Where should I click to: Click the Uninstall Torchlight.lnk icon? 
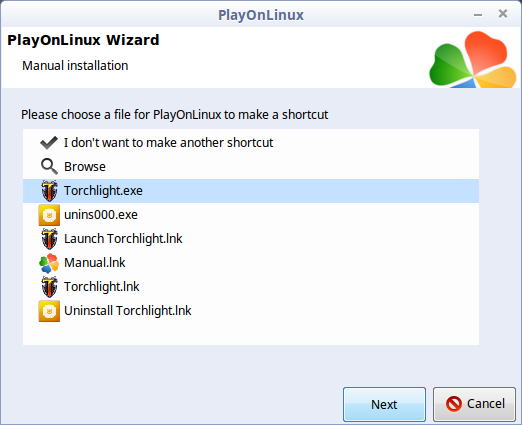pyautogui.click(x=49, y=311)
